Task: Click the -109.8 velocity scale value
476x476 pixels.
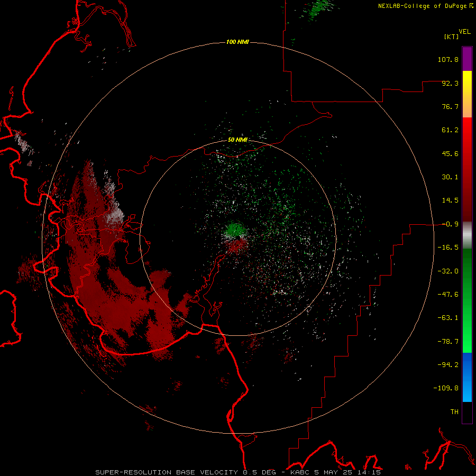Action: pos(446,388)
